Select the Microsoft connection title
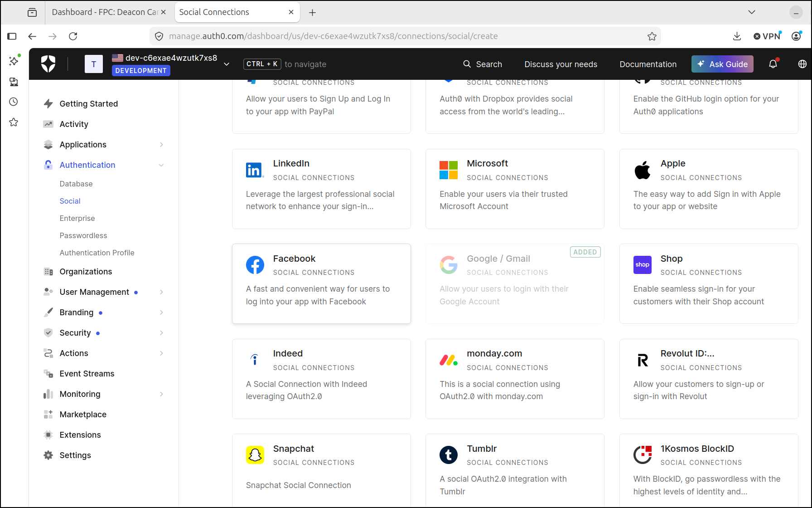The image size is (812, 508). [x=487, y=163]
